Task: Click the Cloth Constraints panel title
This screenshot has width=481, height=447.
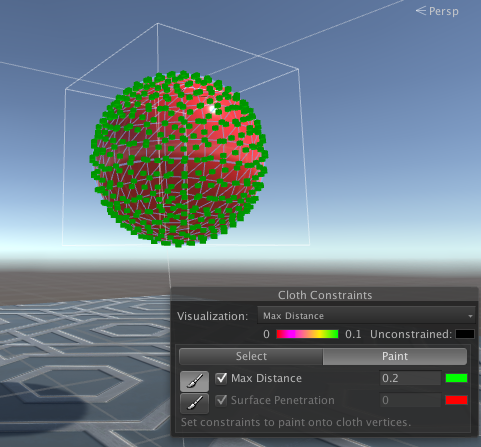Action: 325,295
